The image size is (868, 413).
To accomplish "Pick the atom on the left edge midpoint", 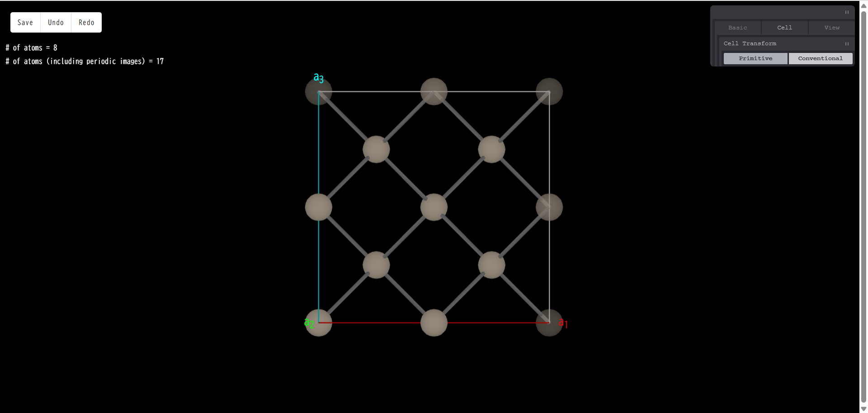I will [318, 207].
